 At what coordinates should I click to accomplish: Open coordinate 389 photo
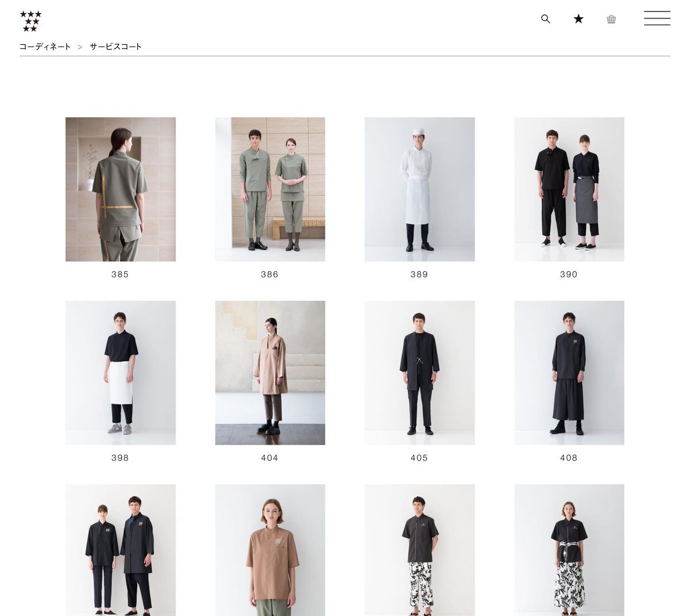point(420,189)
